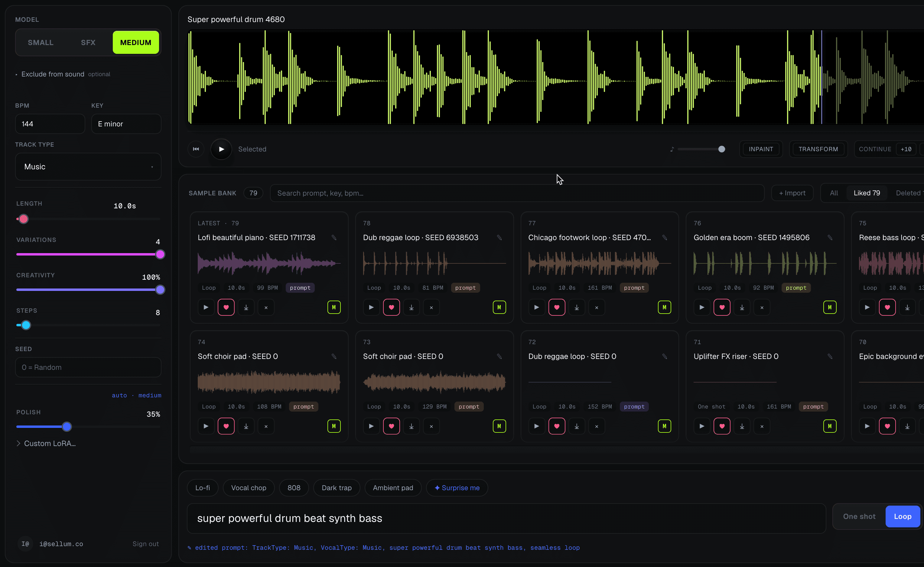The width and height of the screenshot is (924, 567).
Task: Download the Chicago footwork loop
Action: [x=577, y=308]
